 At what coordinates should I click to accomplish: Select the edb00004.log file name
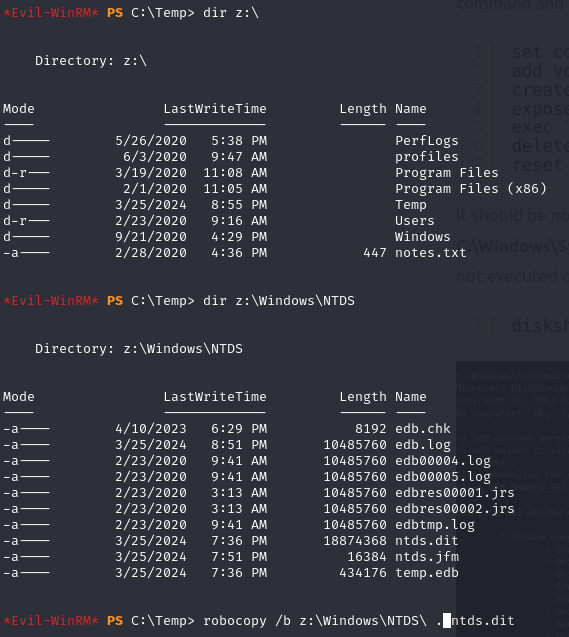[443, 461]
